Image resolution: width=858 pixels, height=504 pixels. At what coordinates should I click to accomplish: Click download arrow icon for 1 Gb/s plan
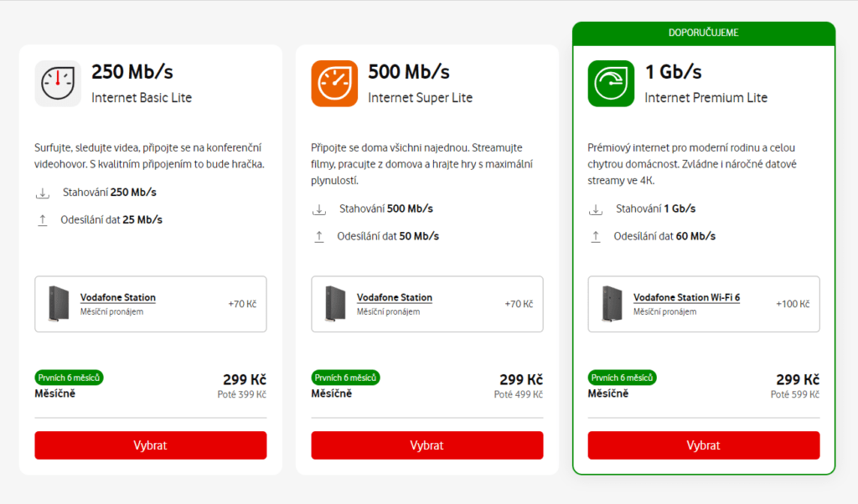tap(596, 209)
